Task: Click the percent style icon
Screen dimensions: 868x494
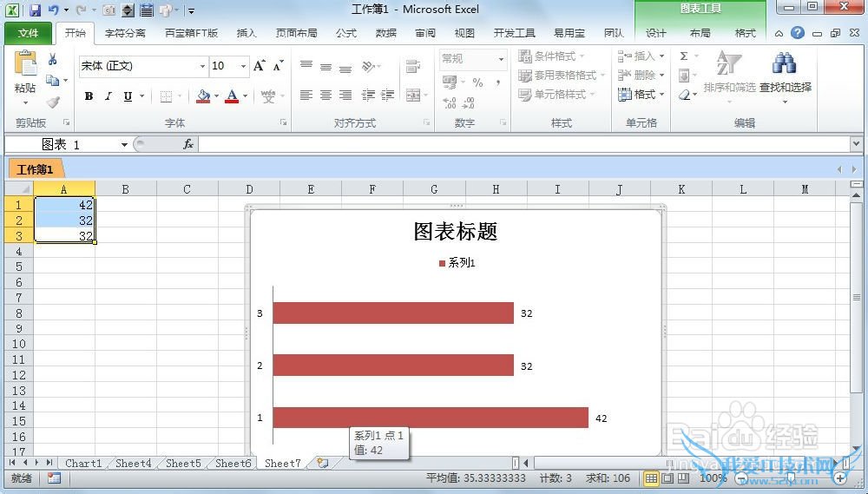Action: [x=477, y=82]
